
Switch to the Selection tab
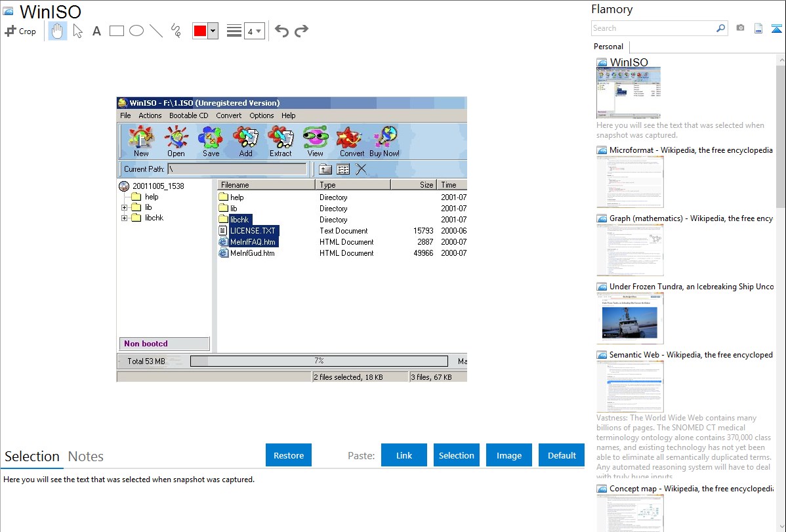coord(32,457)
